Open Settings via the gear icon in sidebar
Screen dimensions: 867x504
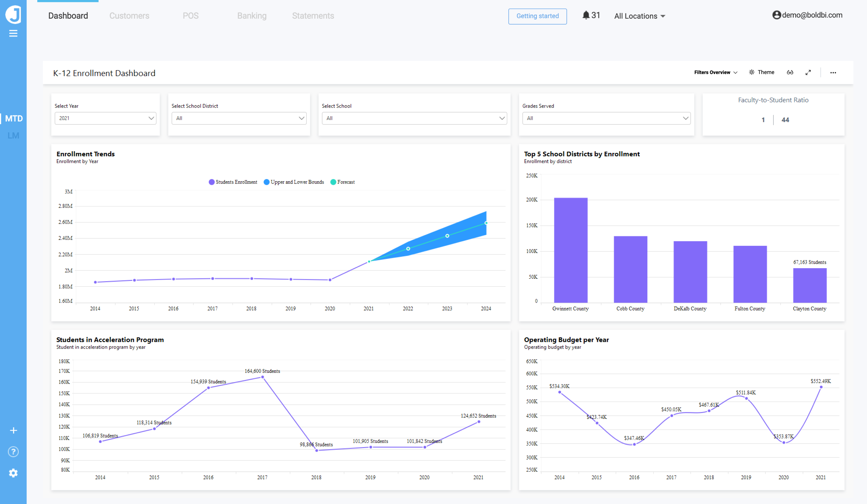pos(13,473)
